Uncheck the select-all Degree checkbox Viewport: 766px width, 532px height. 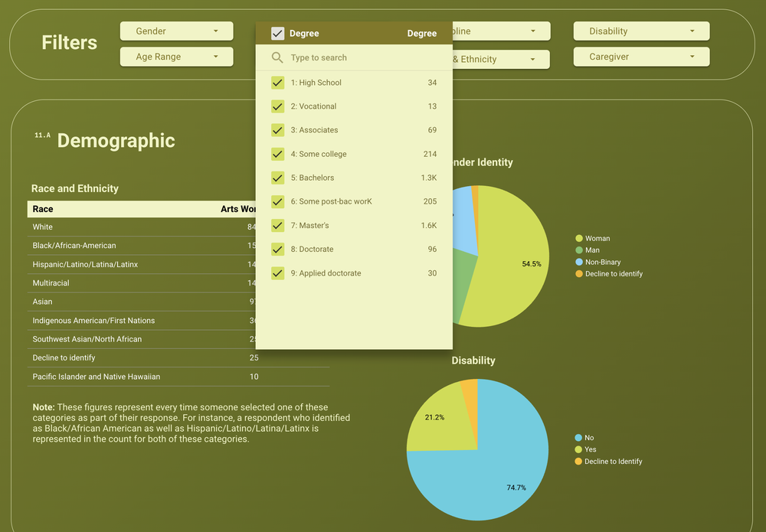pos(277,33)
